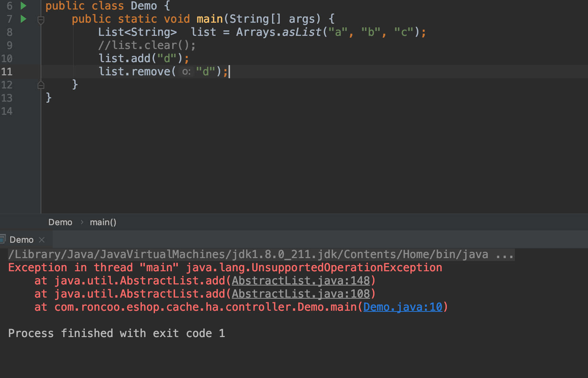Open the AbstractList.java:148 link
The height and width of the screenshot is (378, 588).
301,281
